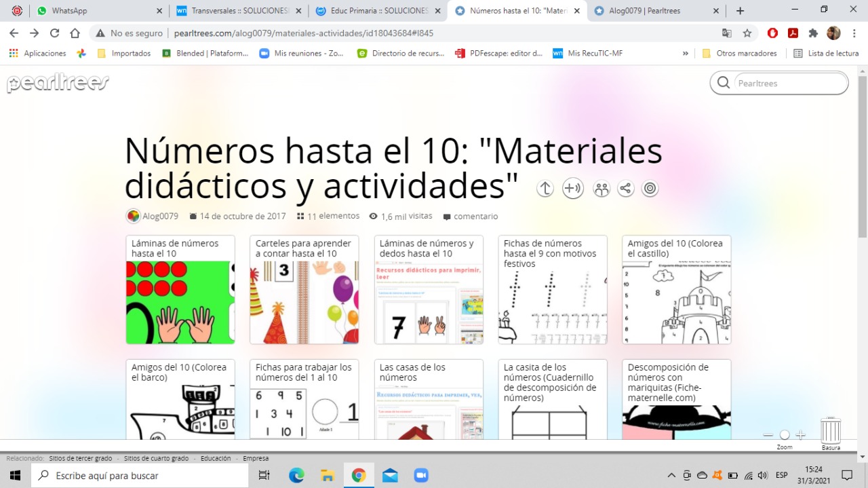Open the comentario link
Viewport: 868px width, 488px height.
click(x=475, y=217)
